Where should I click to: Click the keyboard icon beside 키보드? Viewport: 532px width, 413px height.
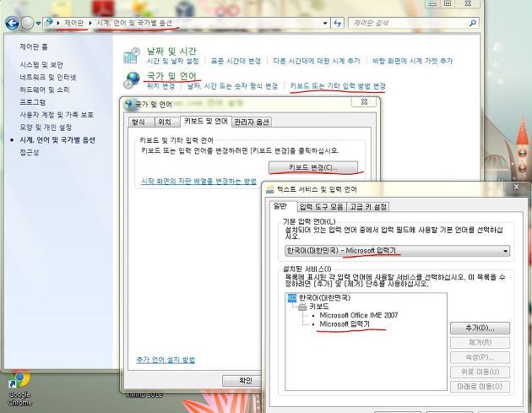point(302,307)
